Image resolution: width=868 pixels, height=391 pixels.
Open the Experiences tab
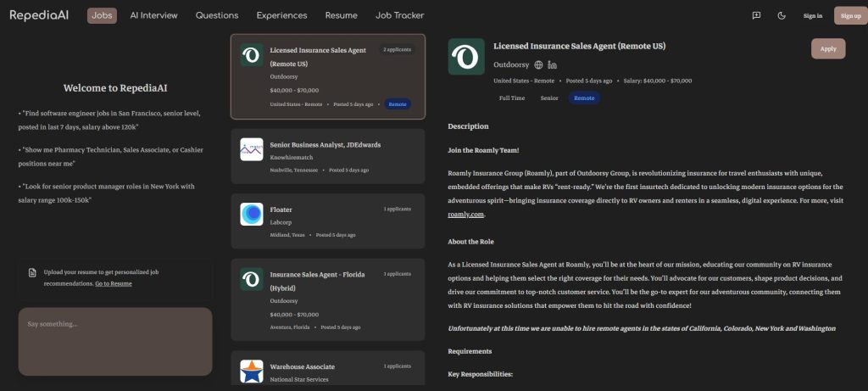point(281,15)
